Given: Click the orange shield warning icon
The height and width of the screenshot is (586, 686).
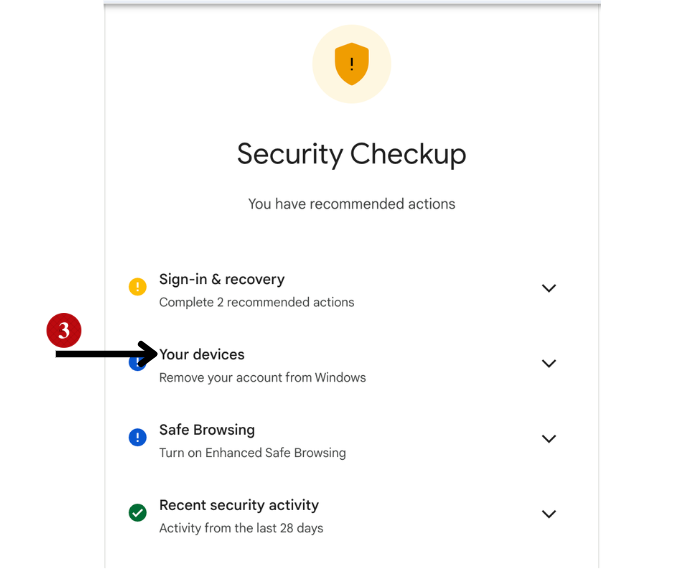Looking at the screenshot, I should (x=351, y=64).
